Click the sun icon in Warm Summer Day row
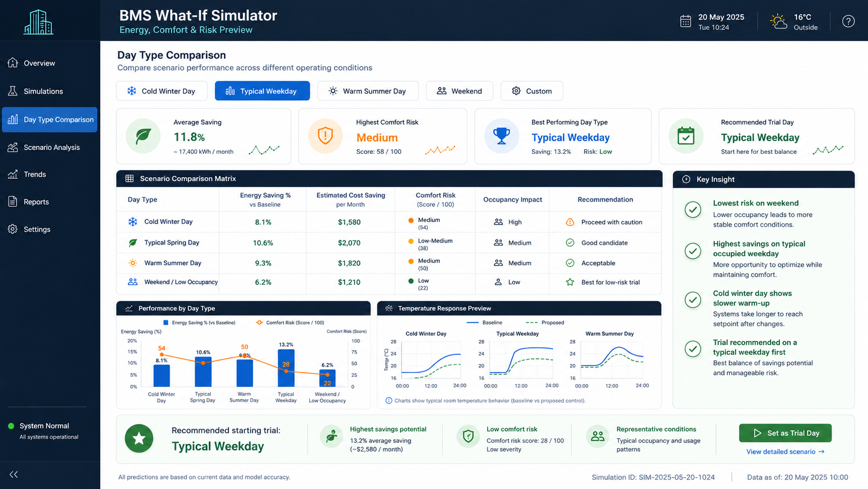 (133, 263)
